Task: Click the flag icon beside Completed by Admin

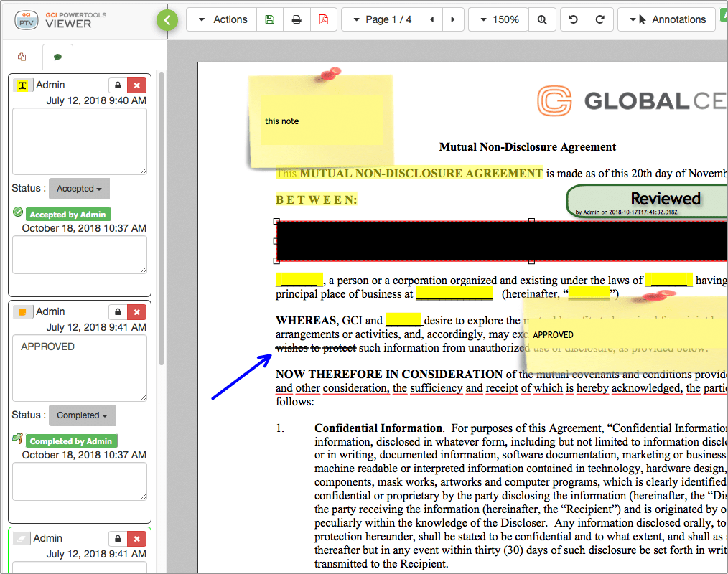Action: click(x=18, y=438)
